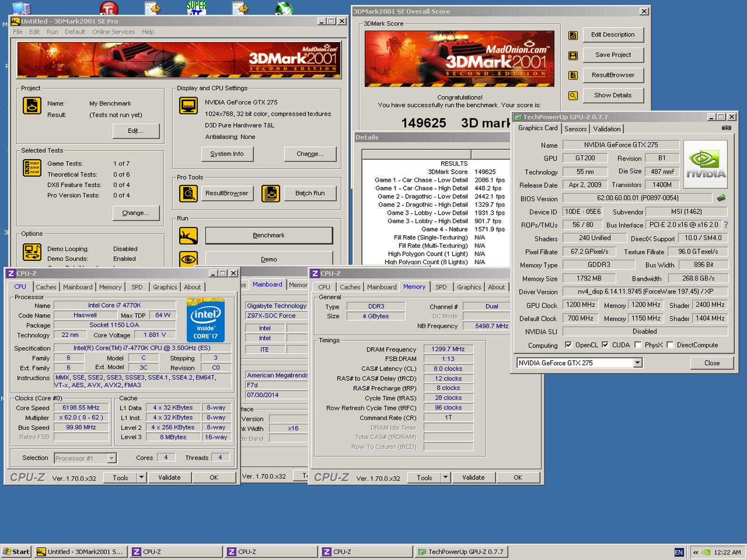Click the NVIDIA logo in GPU-Z

705,164
